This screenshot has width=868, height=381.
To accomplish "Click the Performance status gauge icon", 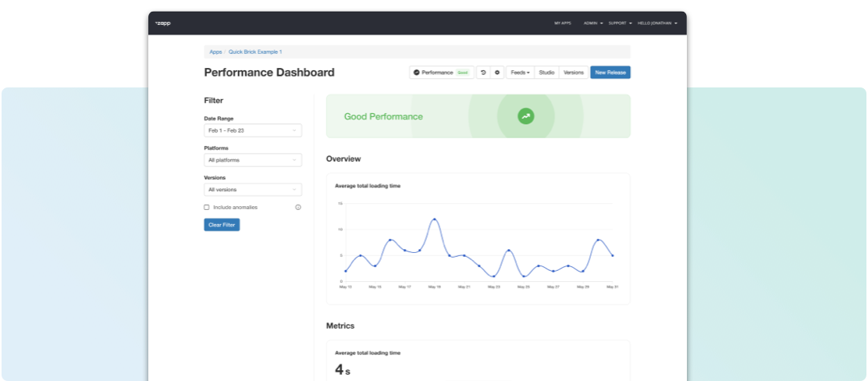I will 416,73.
